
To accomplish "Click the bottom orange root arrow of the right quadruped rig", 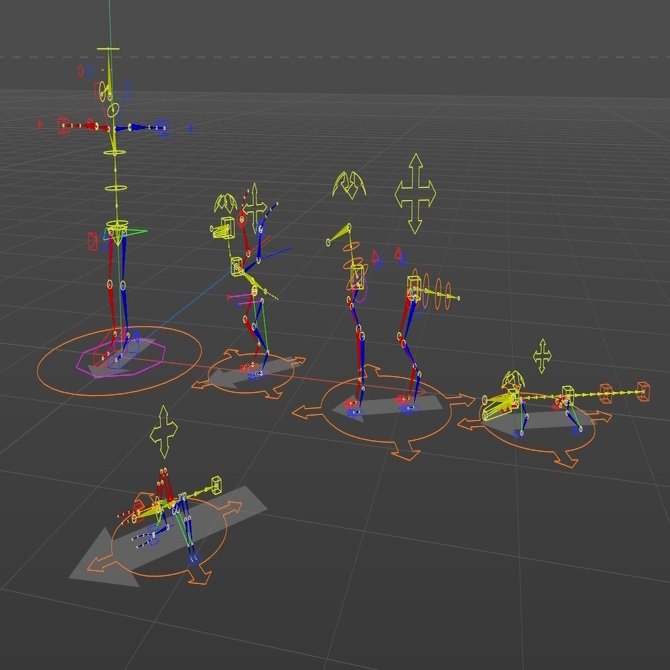I will pos(567,461).
